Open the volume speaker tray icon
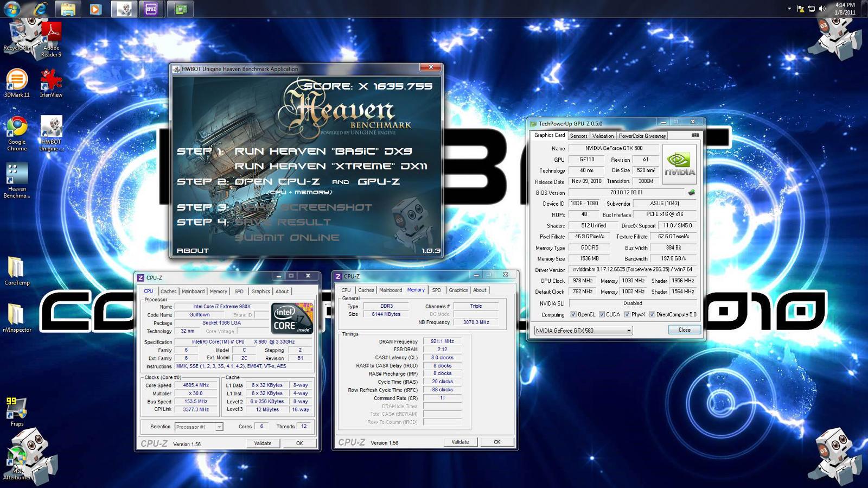Viewport: 868px width, 488px height. [x=822, y=9]
